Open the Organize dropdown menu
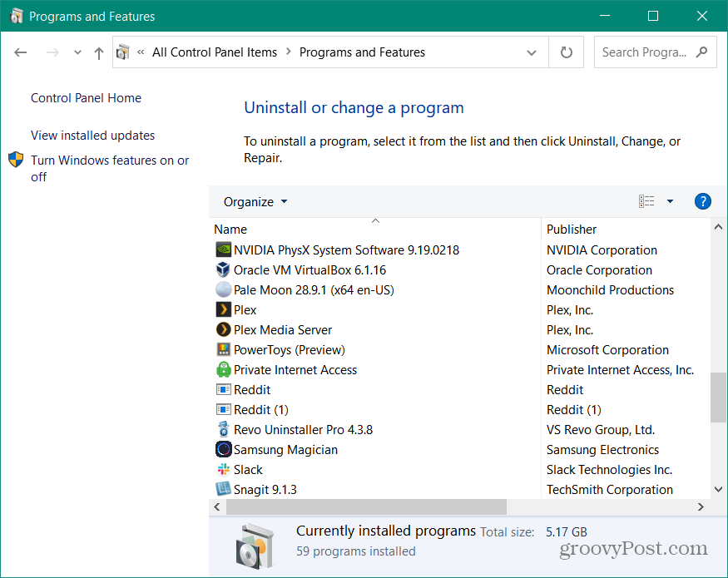The height and width of the screenshot is (578, 728). (x=255, y=202)
